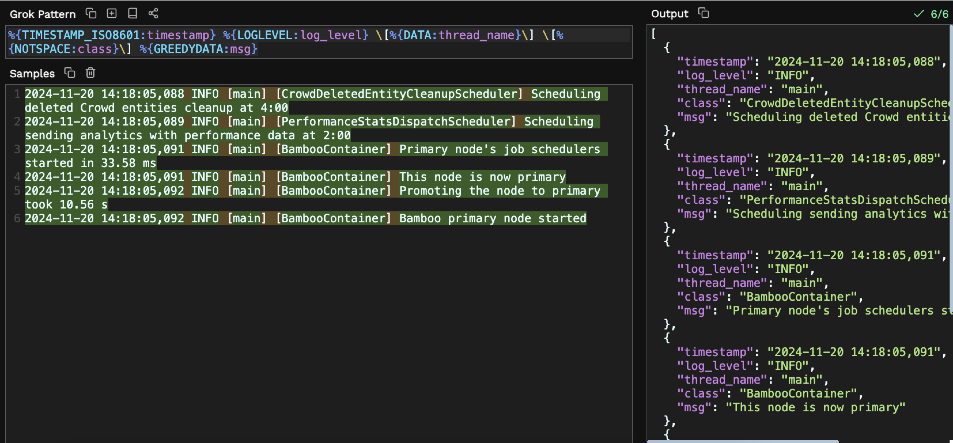The image size is (953, 443).
Task: Click 'Promoting the node to primary' sample text
Action: tap(500, 191)
